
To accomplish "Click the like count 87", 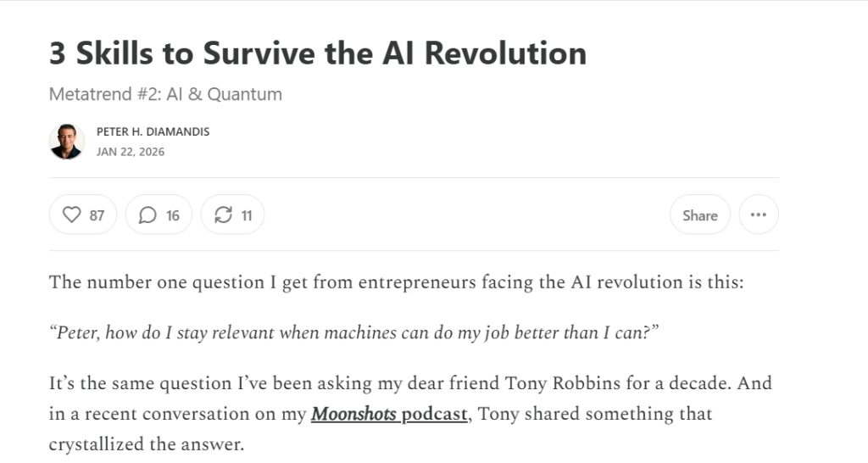I will coord(97,215).
